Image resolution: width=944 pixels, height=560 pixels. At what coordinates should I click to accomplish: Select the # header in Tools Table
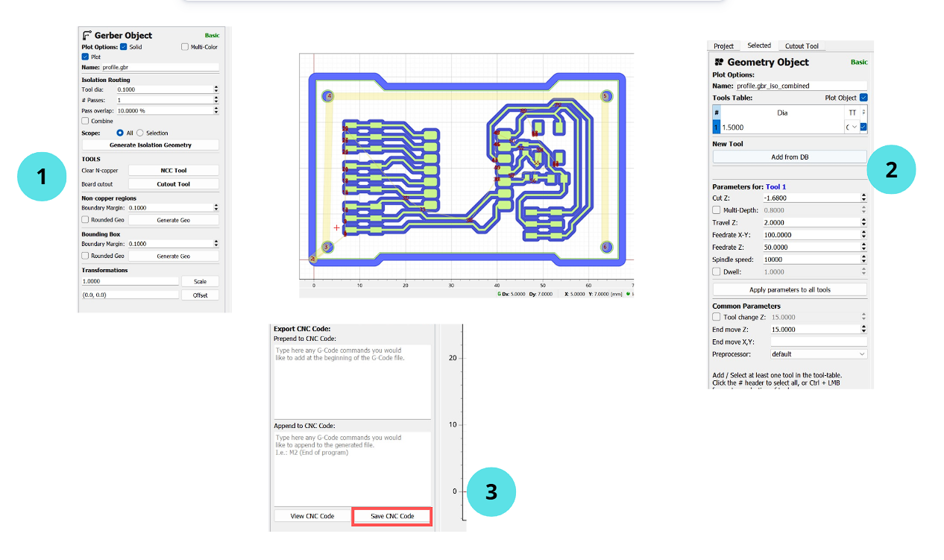[x=717, y=113]
